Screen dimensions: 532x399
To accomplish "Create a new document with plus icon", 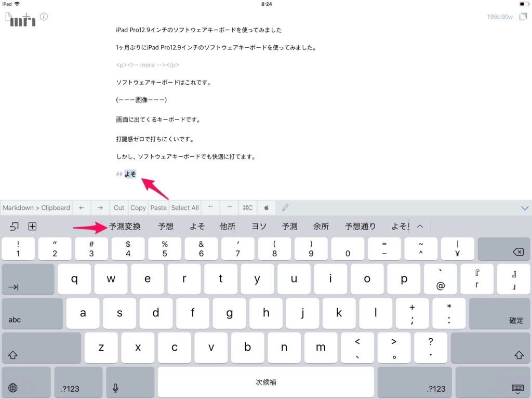I will pyautogui.click(x=26, y=16).
